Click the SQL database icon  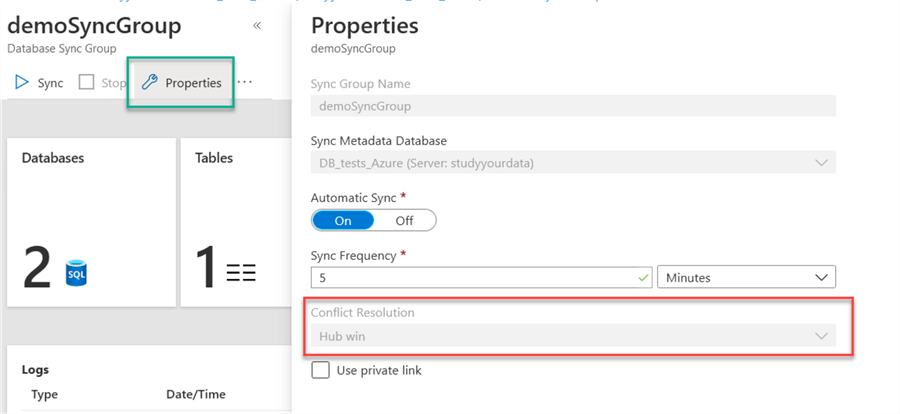[76, 274]
